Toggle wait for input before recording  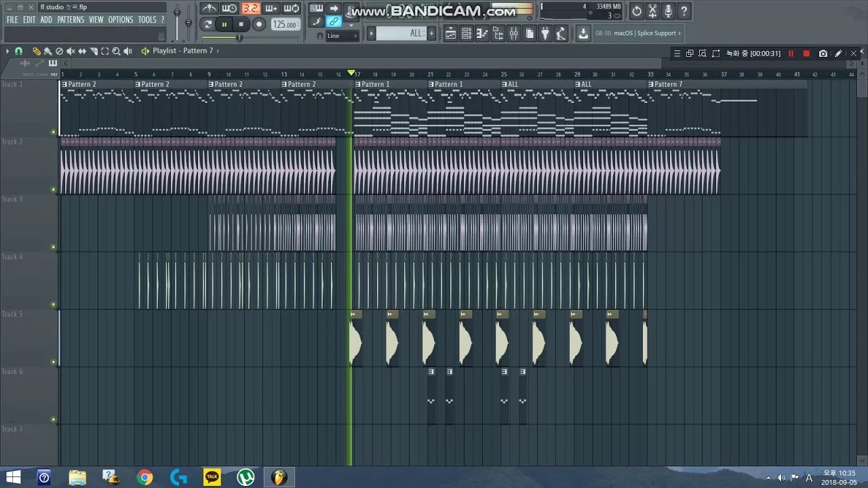230,8
